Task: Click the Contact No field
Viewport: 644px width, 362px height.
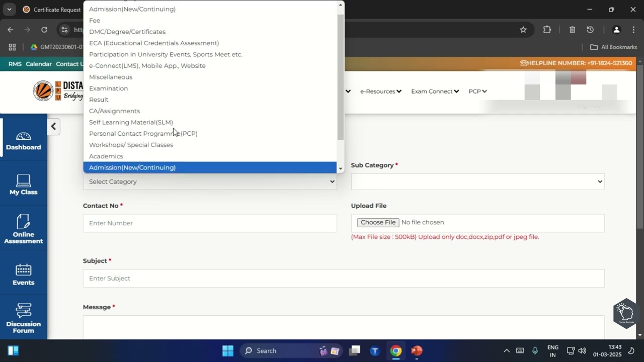Action: (x=210, y=223)
